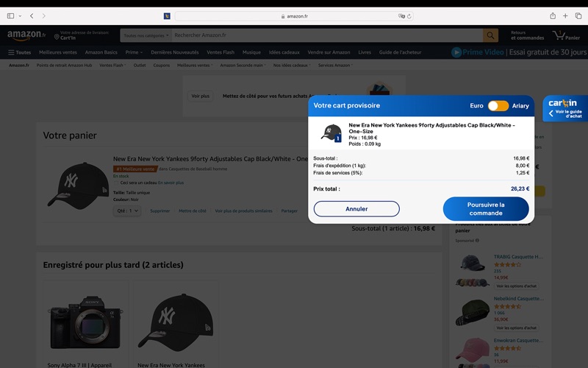Viewport: 588px width, 368px height.
Task: Expand Meilleures ventes sub-nav dropdown
Action: click(195, 65)
